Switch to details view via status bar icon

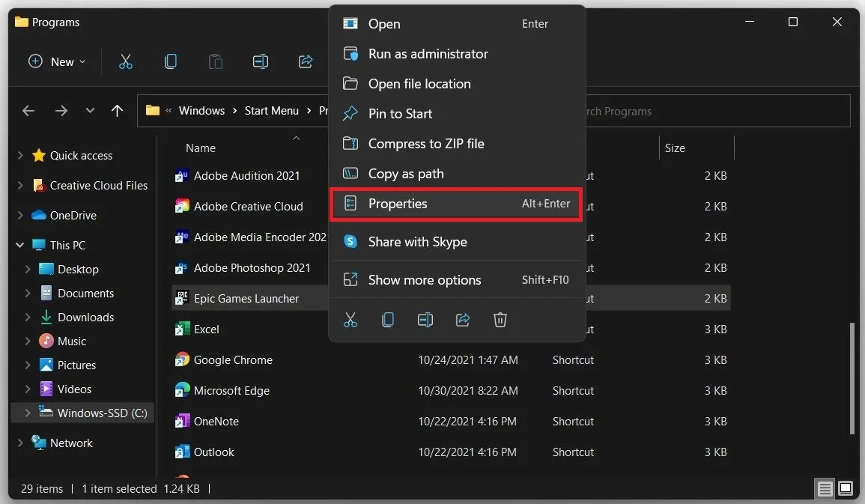click(x=825, y=489)
